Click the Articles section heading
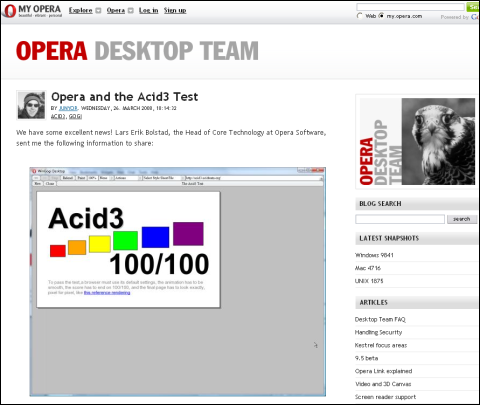480x405 pixels. pos(374,302)
